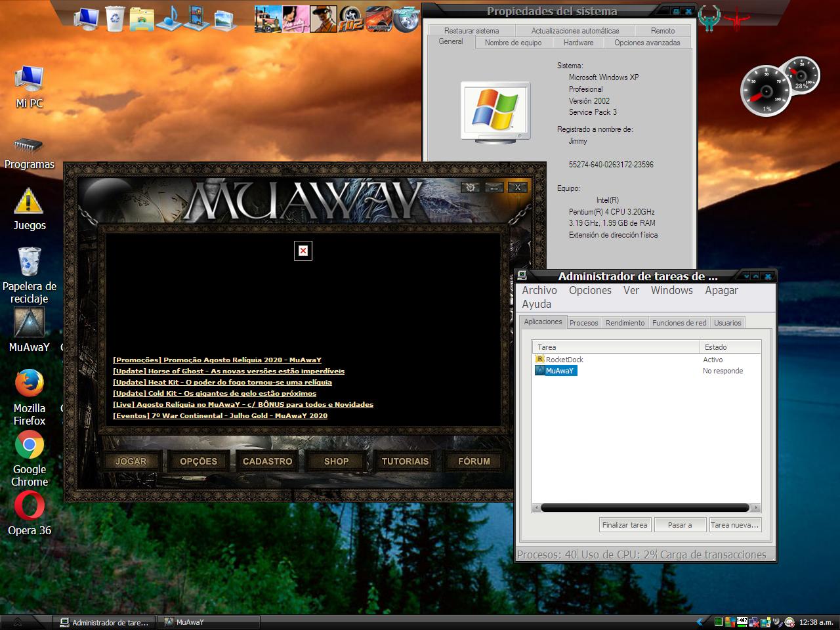The width and height of the screenshot is (840, 630).
Task: Open the Nombre de equipo tab
Action: click(x=513, y=43)
